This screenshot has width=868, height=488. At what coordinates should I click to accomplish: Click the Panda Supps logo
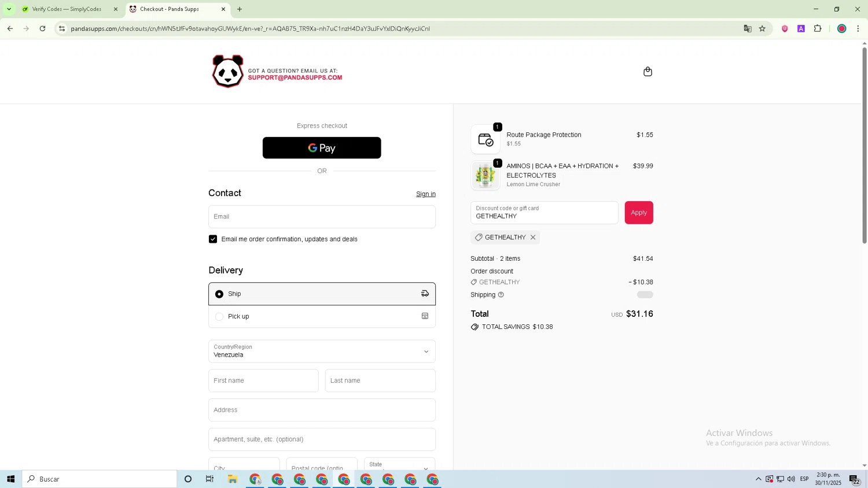click(x=228, y=71)
